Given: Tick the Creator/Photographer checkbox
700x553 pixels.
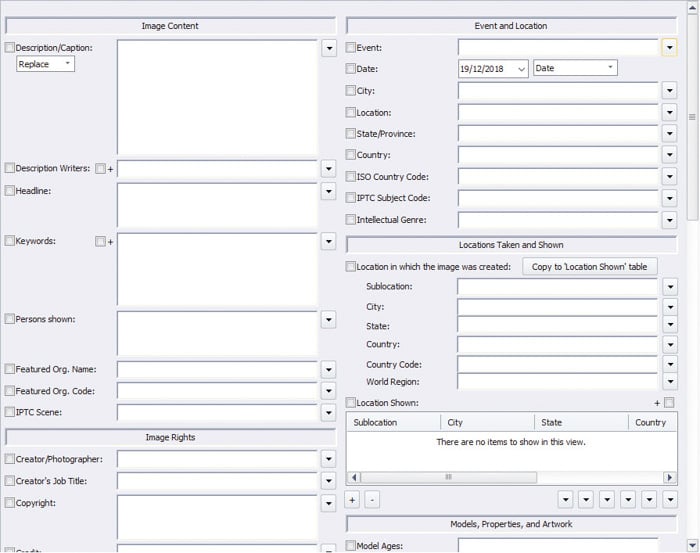Looking at the screenshot, I should click(9, 458).
